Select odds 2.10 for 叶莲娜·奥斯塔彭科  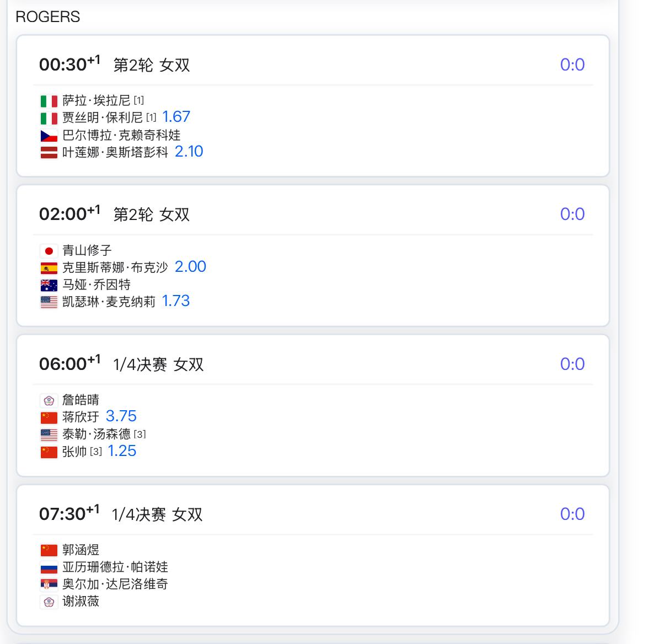[x=189, y=152]
